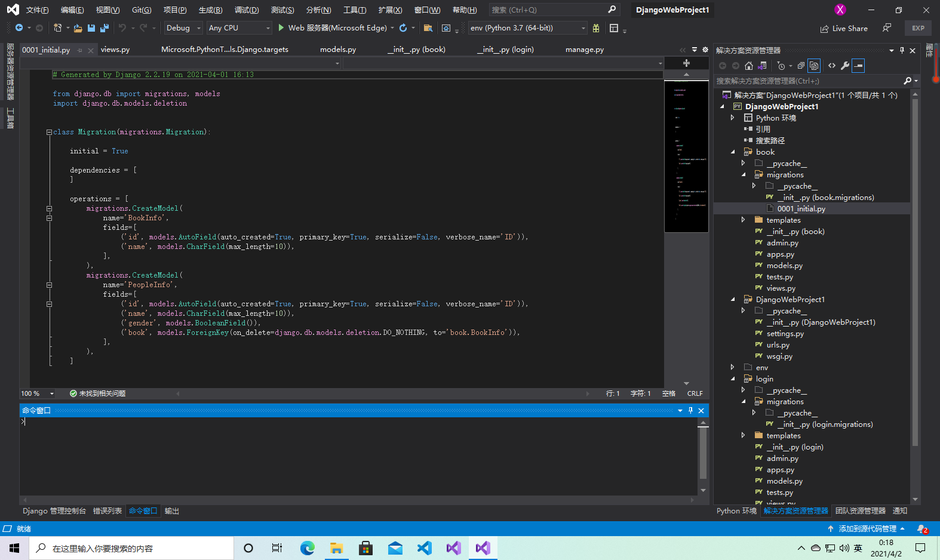Switch to 团队资源管理器 tab
This screenshot has height=560, width=940.
tap(861, 511)
